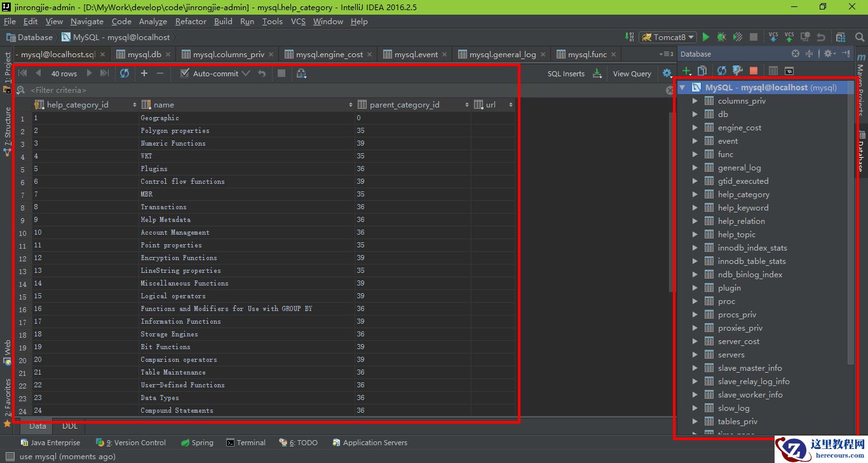Go to the last page of rows
The height and width of the screenshot is (463, 868).
(104, 73)
